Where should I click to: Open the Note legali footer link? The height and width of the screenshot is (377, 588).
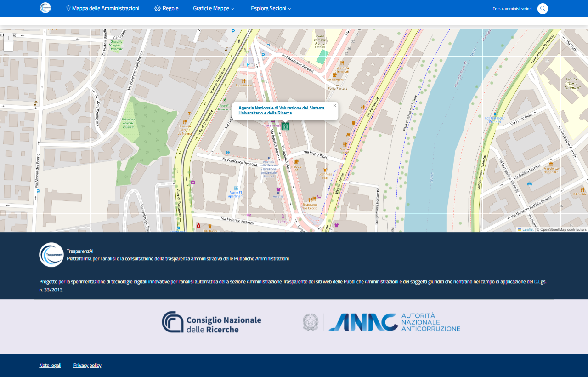click(50, 365)
